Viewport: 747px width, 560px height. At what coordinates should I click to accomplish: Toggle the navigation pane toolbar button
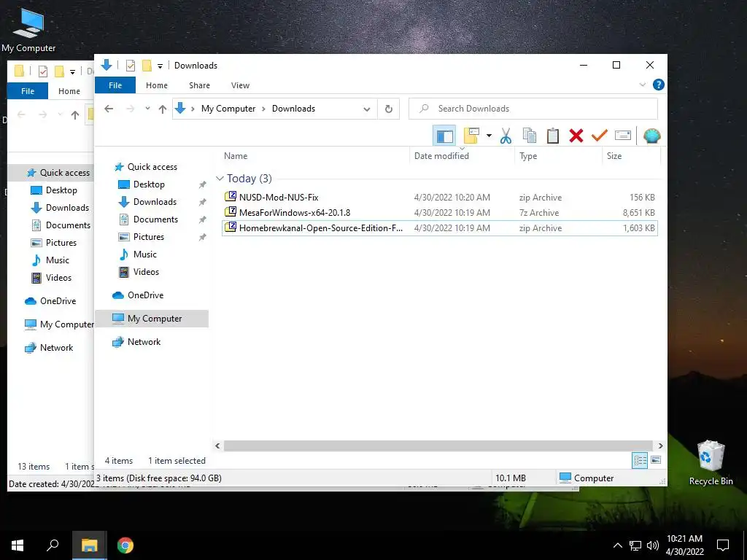444,136
